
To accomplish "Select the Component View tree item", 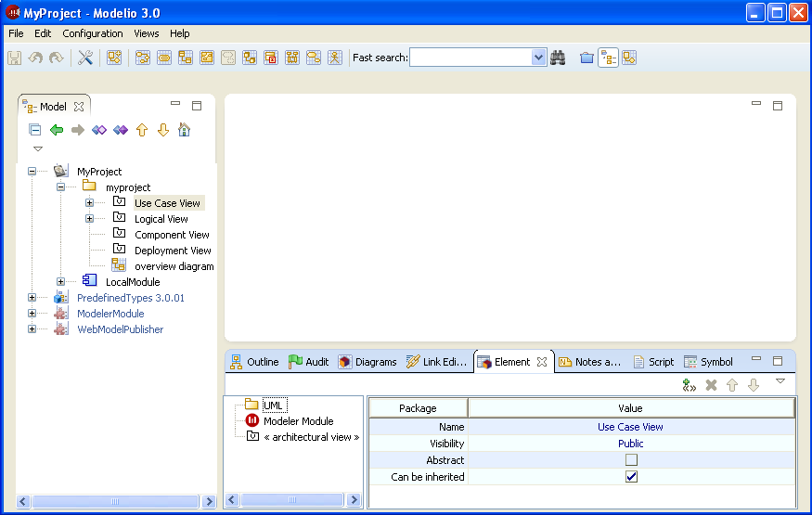I will tap(172, 235).
